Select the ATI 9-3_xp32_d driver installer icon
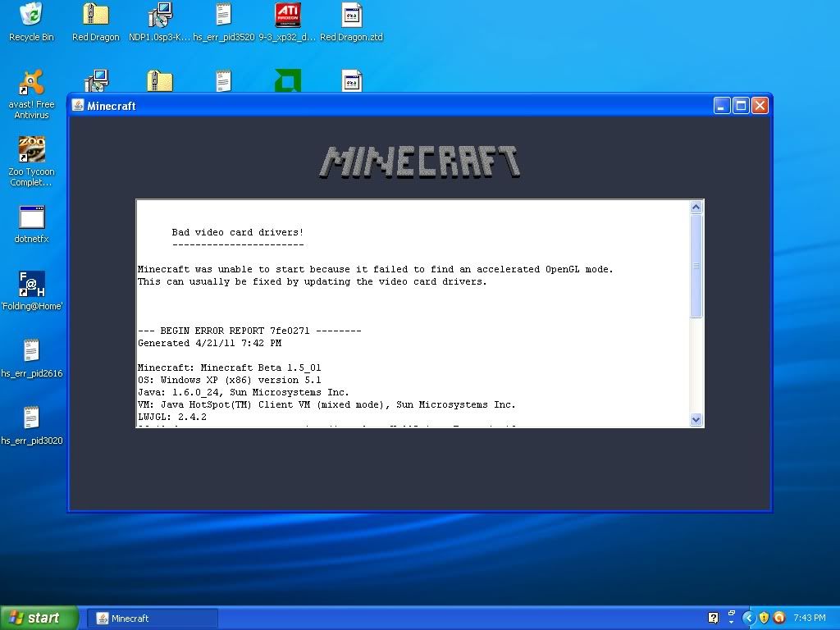 click(287, 21)
